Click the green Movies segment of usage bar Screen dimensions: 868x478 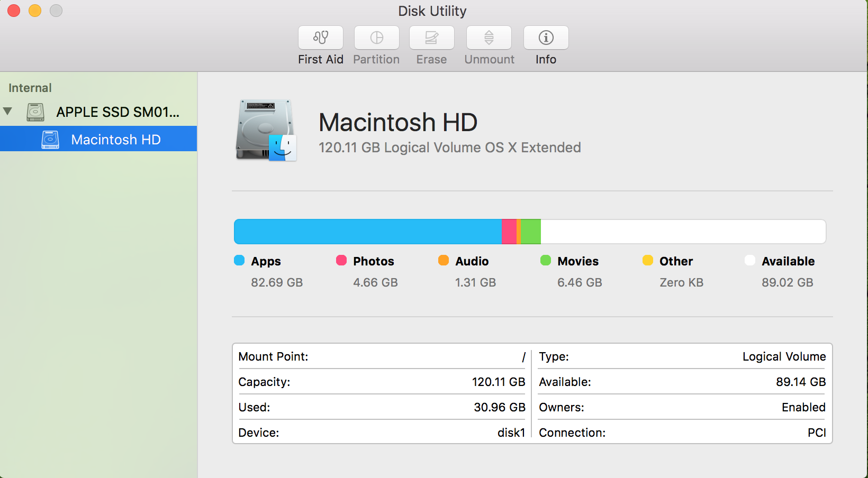[x=531, y=232]
